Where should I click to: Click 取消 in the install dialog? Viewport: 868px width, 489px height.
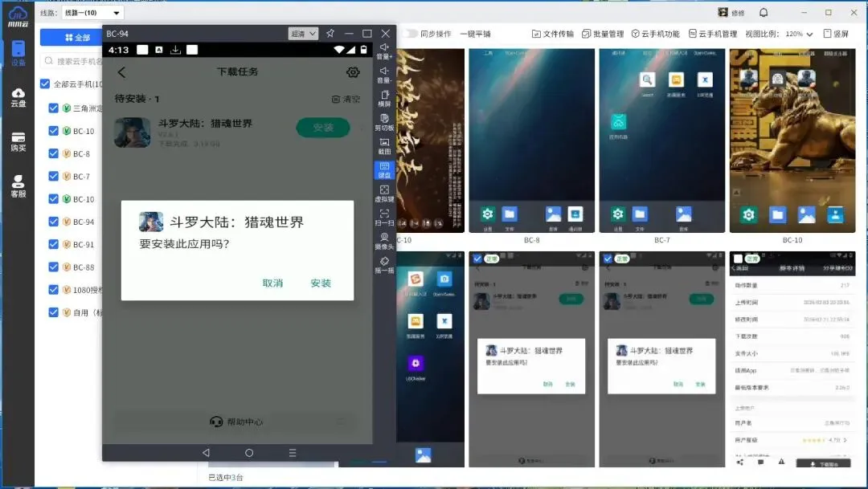click(272, 283)
